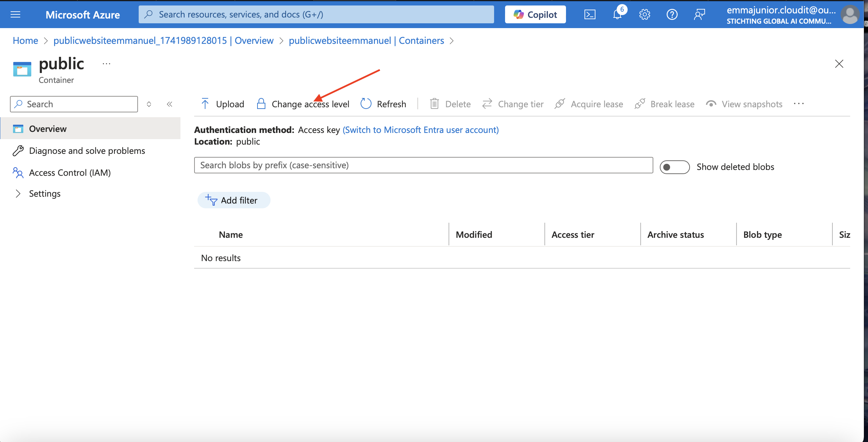Open the Help question mark icon

click(x=672, y=14)
